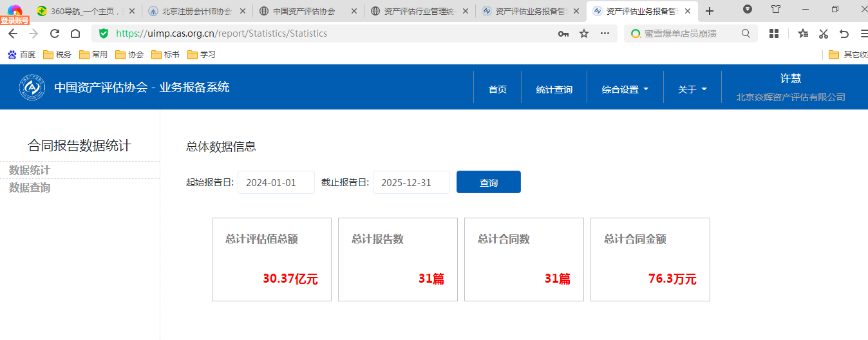
Task: Open 统计查询 in the navigation bar
Action: pos(554,90)
